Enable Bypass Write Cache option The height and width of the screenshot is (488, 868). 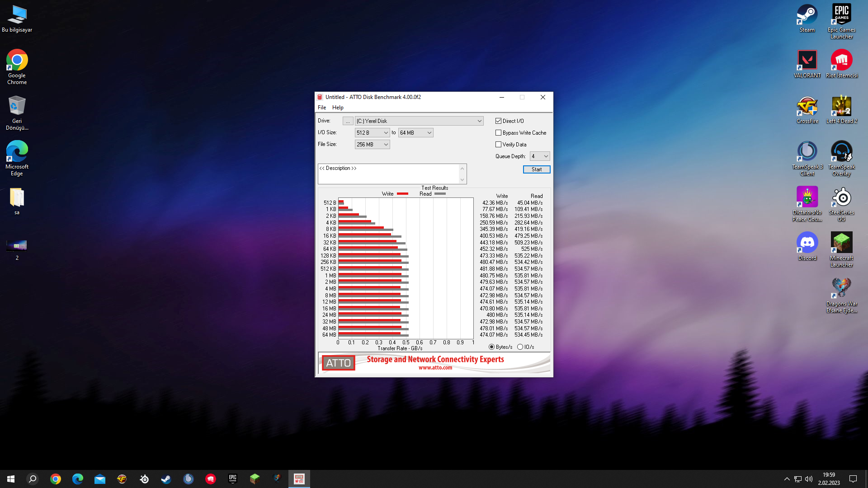[x=498, y=133]
